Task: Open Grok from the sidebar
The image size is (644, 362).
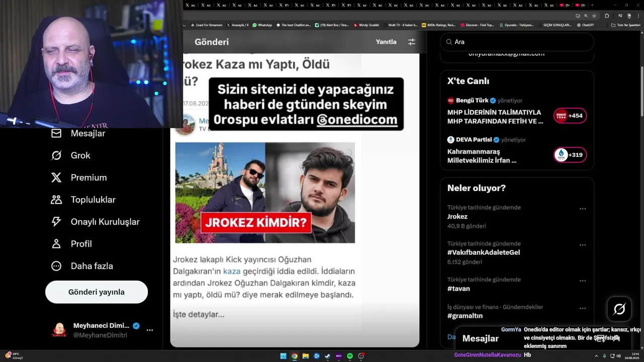Action: point(70,155)
